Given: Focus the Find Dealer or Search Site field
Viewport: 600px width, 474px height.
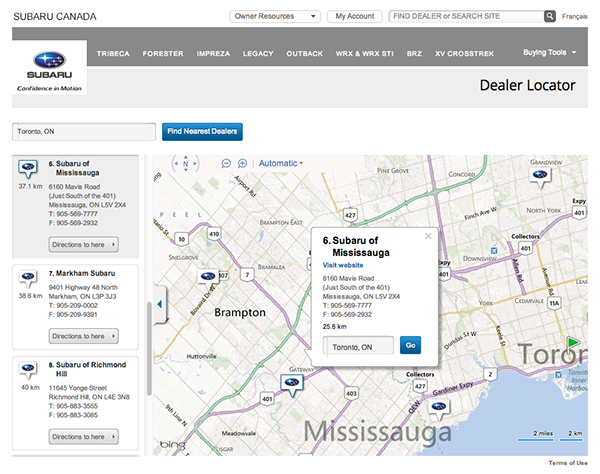Looking at the screenshot, I should point(467,16).
